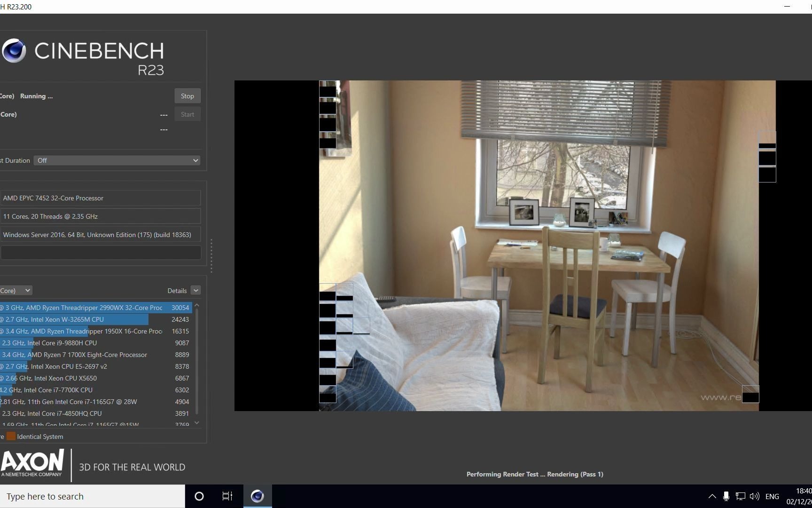Open Task View icon on taskbar
Screen dimensions: 812x508
pos(227,496)
